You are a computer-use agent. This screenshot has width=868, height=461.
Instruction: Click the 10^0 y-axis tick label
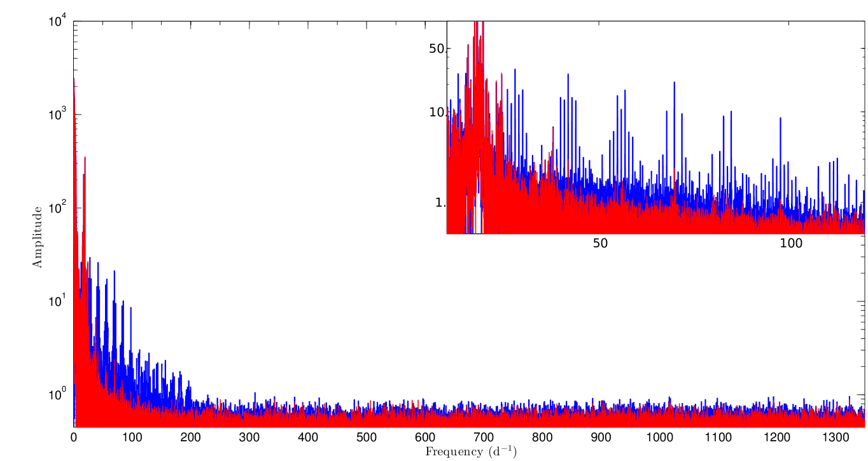tap(58, 395)
